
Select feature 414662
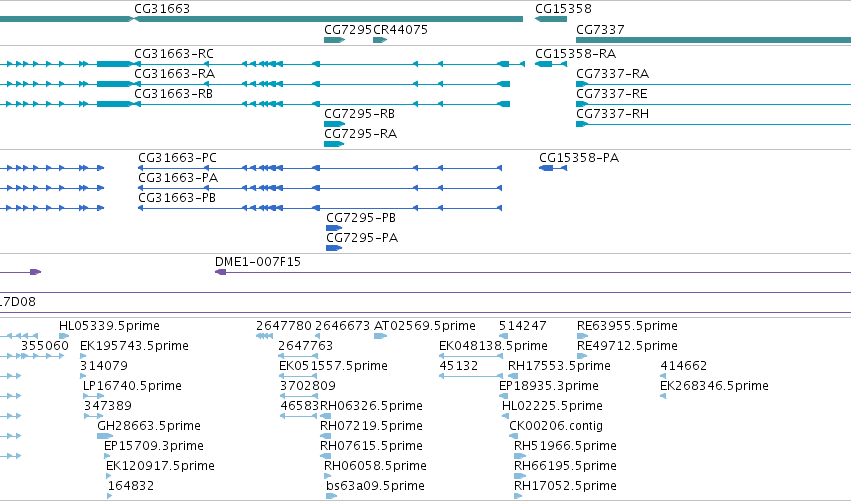[684, 366]
